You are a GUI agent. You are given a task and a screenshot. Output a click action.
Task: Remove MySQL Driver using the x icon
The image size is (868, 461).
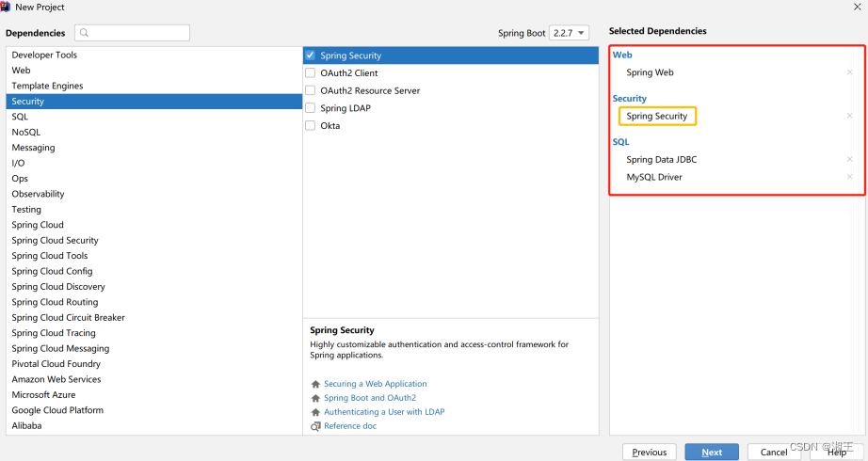click(849, 177)
